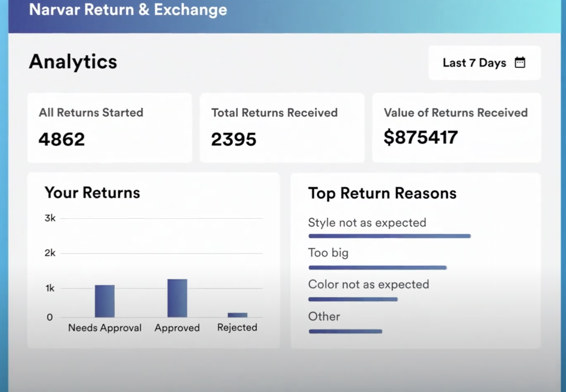Click the Style not as expected progress bar
The width and height of the screenshot is (566, 392).
pos(390,236)
